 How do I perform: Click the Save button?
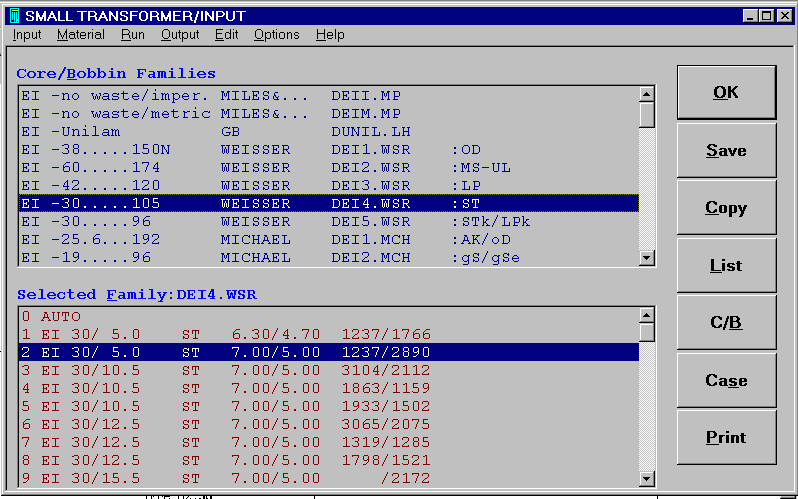(x=726, y=150)
